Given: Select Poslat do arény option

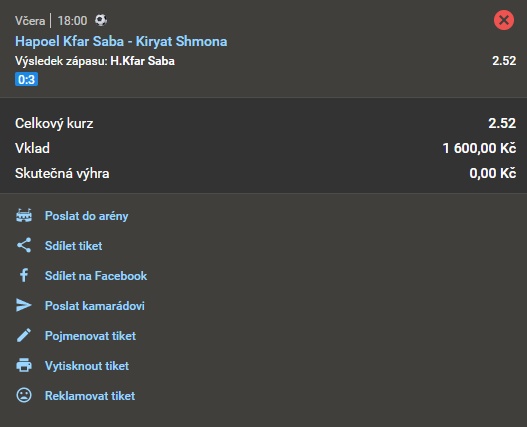Looking at the screenshot, I should [86, 216].
